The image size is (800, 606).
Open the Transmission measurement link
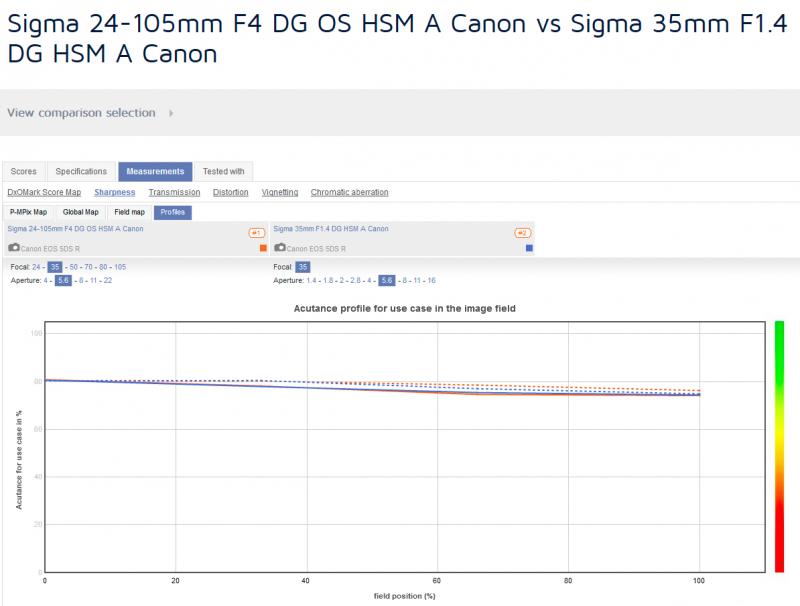174,192
